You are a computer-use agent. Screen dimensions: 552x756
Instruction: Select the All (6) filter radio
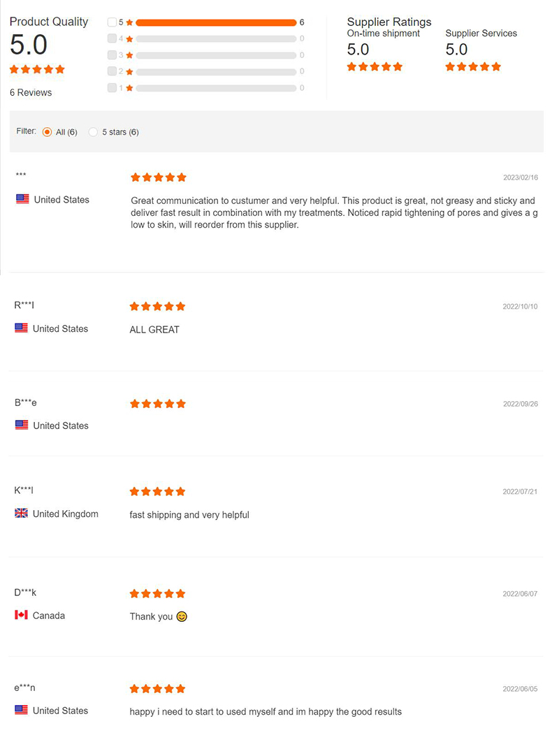click(47, 132)
